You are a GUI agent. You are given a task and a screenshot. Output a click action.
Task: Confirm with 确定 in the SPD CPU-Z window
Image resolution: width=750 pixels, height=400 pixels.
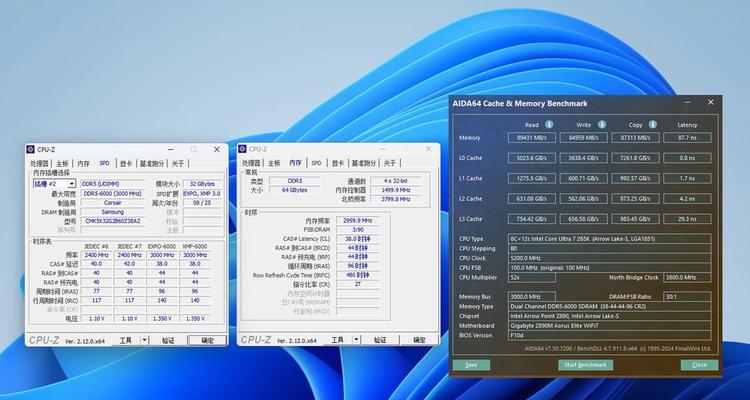point(207,340)
